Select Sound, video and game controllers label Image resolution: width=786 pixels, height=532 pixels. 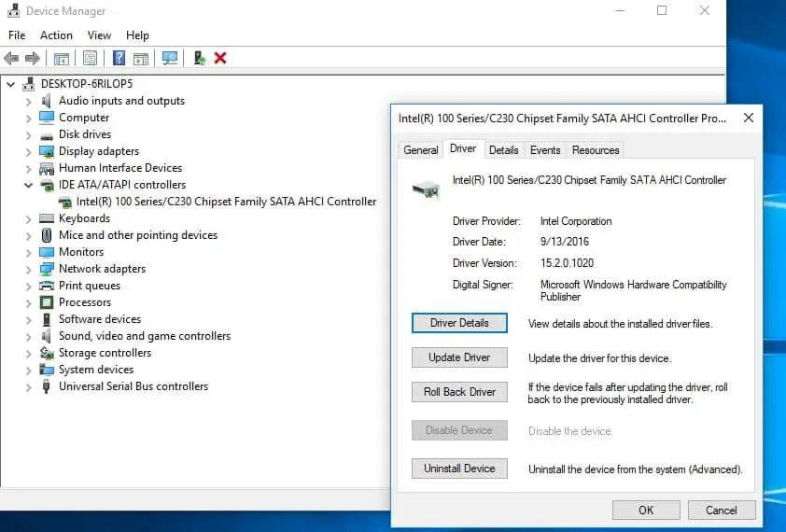[145, 336]
